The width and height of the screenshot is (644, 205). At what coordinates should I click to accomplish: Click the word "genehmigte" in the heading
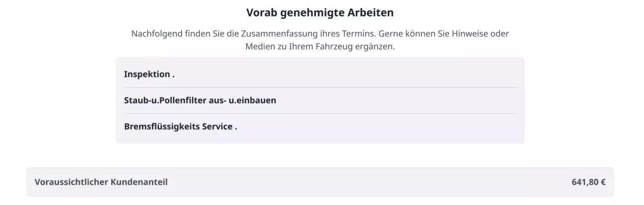313,12
